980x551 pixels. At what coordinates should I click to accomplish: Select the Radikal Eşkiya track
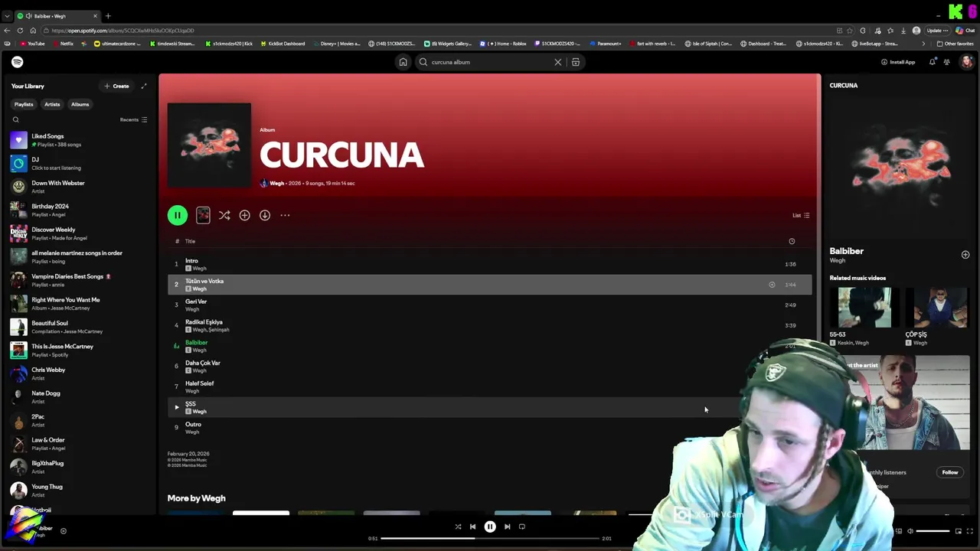[489, 325]
